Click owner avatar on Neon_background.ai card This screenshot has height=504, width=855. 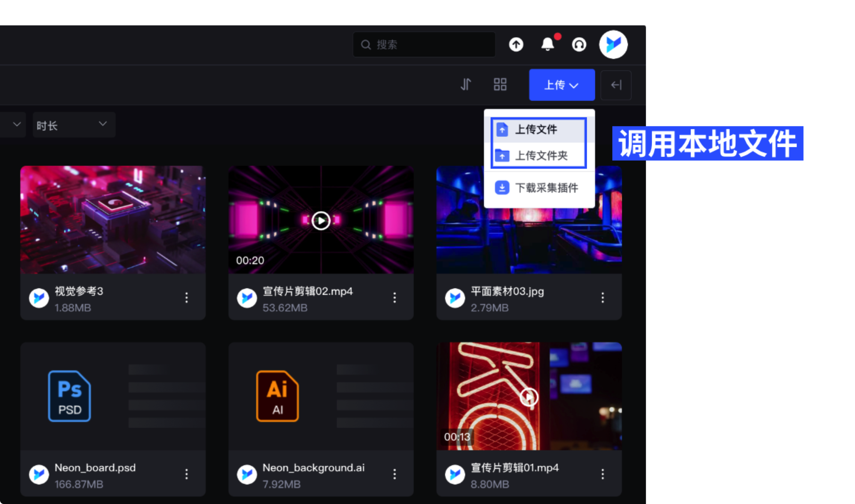click(x=247, y=475)
